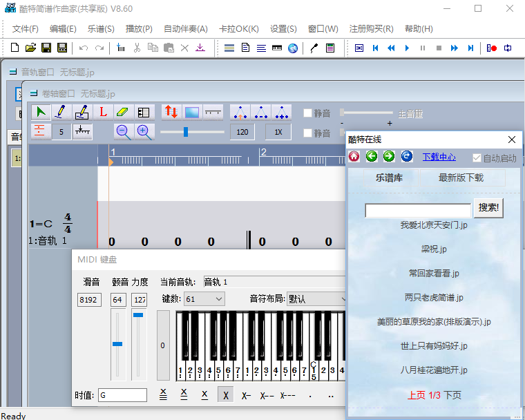Click the 力度 velocity slider
This screenshot has height=420, width=525.
click(x=139, y=345)
